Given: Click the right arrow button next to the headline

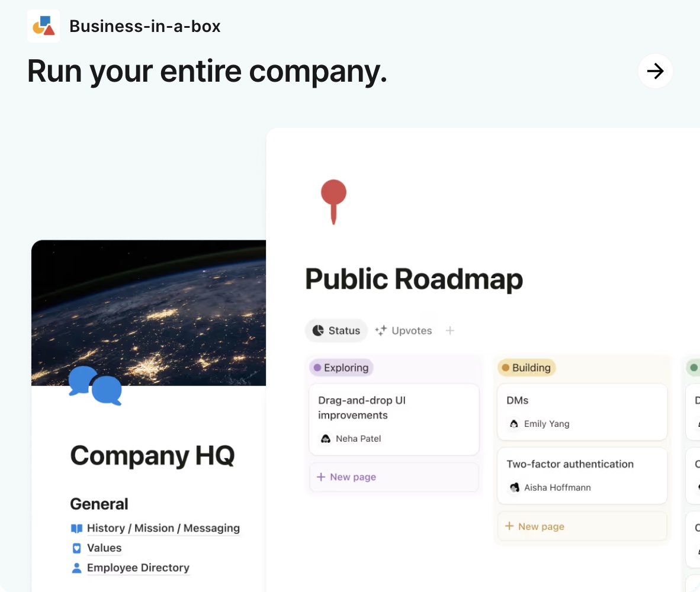Looking at the screenshot, I should pos(656,71).
